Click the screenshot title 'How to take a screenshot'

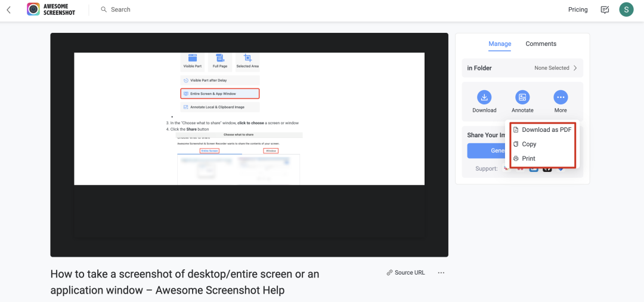pyautogui.click(x=185, y=282)
